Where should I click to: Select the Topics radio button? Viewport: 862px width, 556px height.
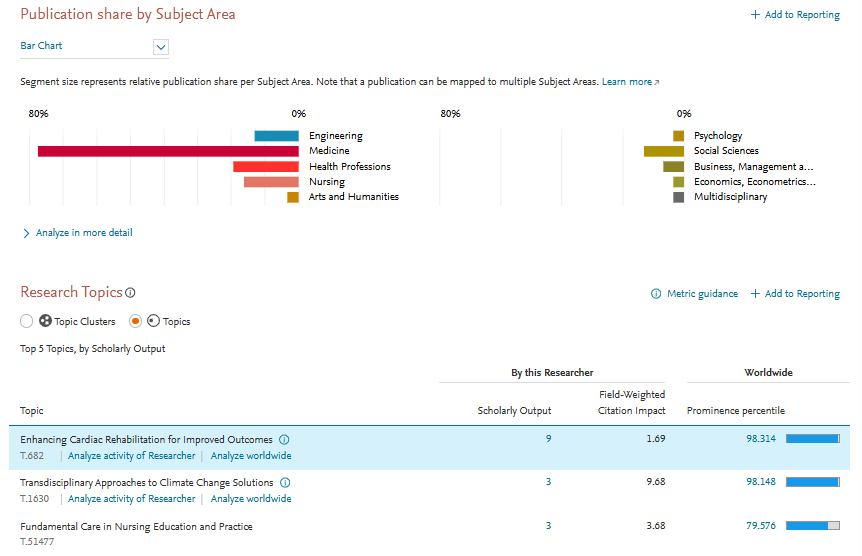coord(136,322)
